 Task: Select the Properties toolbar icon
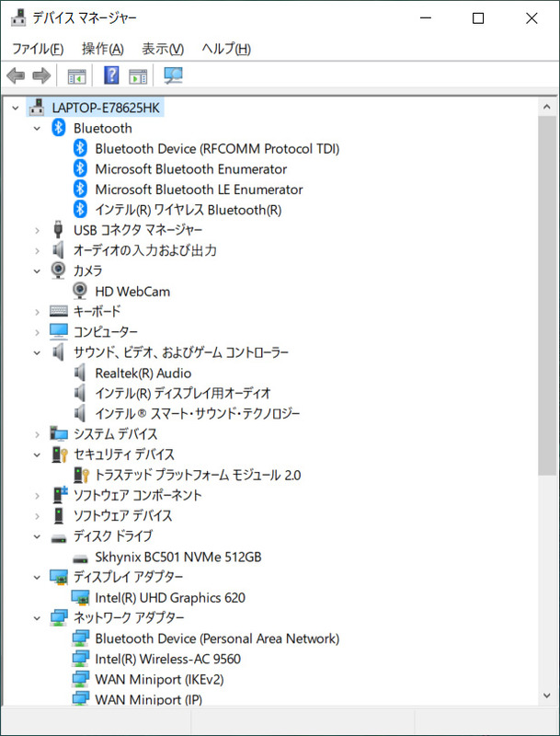(138, 75)
